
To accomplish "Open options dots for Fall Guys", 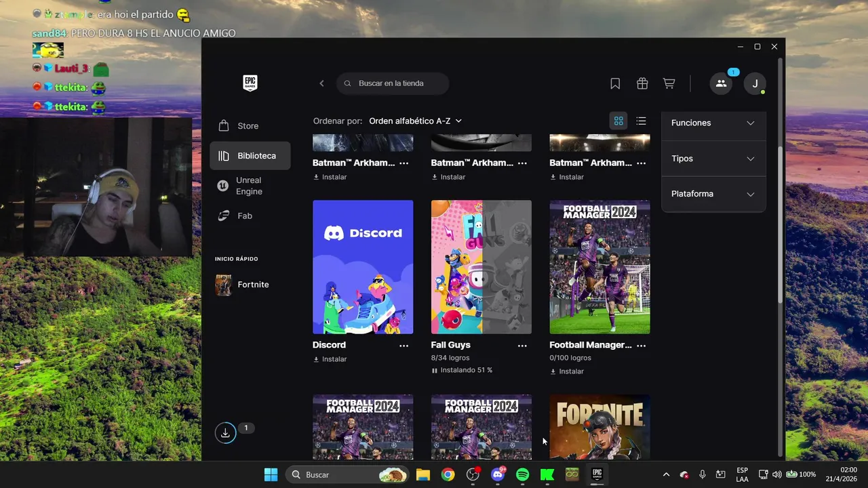I will coord(522,346).
